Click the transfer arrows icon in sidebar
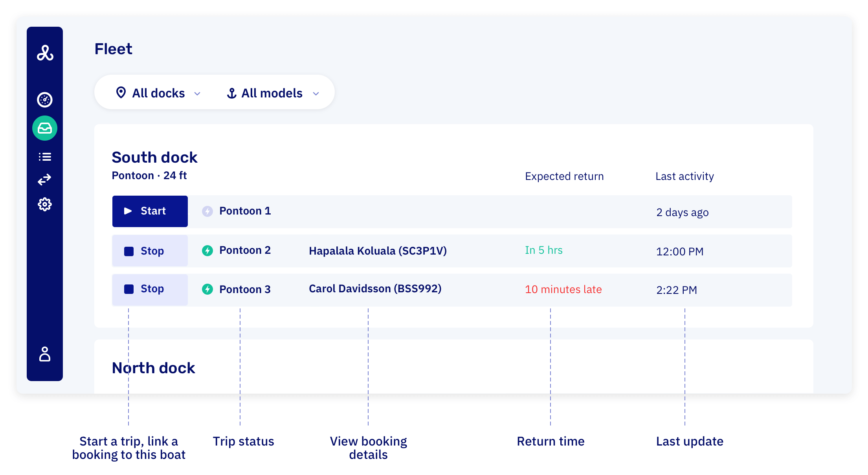 (x=45, y=180)
